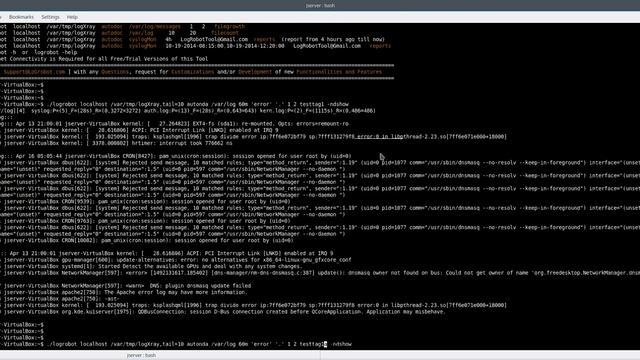Click the orange 'Customizations' word
This screenshot has width=640, height=360.
(x=192, y=72)
